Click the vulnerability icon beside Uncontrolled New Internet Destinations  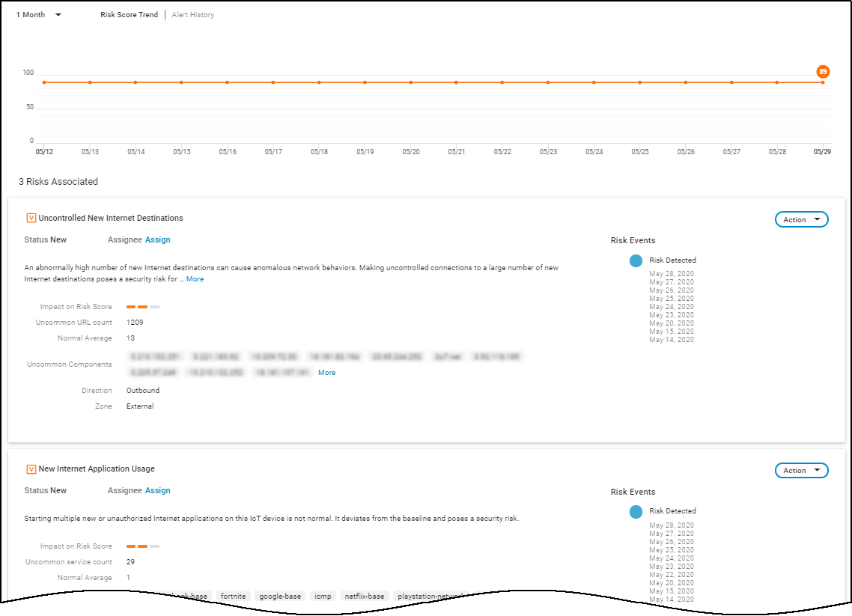(x=31, y=218)
